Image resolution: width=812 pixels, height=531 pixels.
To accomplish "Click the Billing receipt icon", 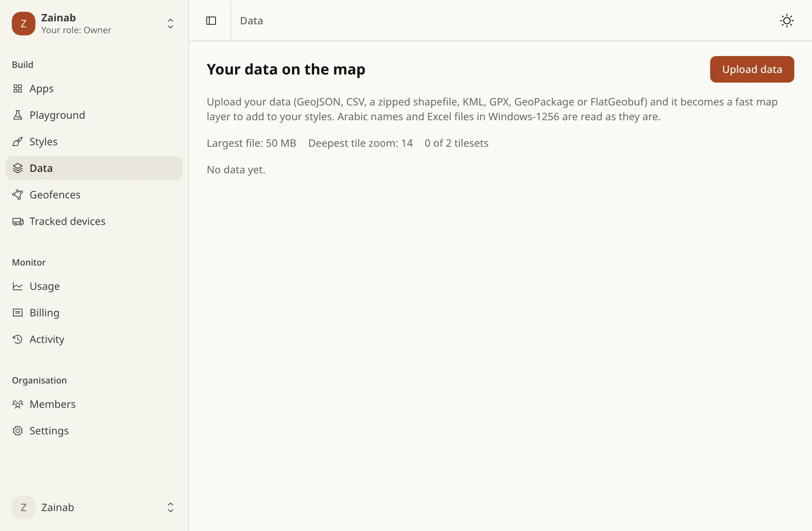I will coord(18,313).
